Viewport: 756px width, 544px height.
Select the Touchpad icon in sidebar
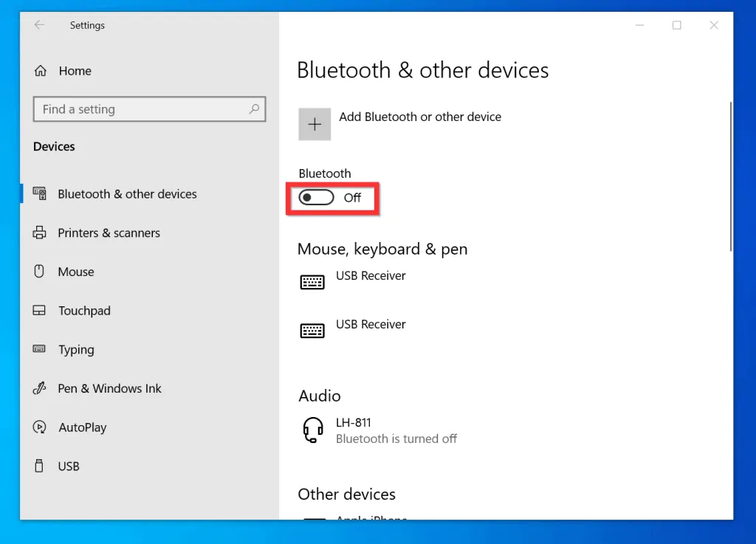[x=39, y=310]
